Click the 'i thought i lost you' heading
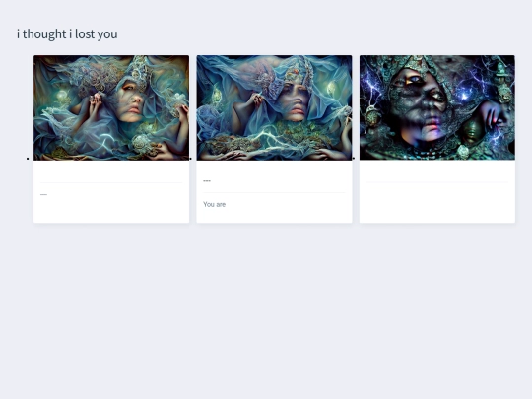This screenshot has width=532, height=399. pos(67,34)
